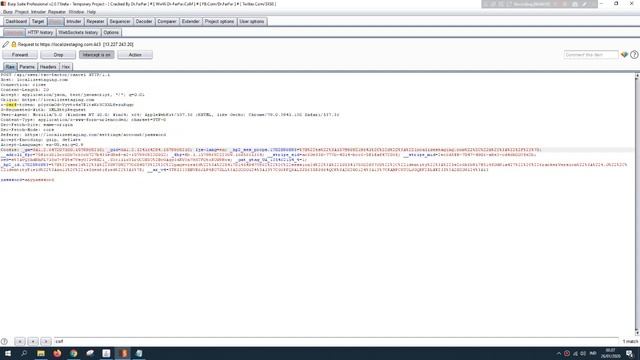The height and width of the screenshot is (360, 640).
Task: Open the HTTP history sub-tab
Action: click(40, 33)
